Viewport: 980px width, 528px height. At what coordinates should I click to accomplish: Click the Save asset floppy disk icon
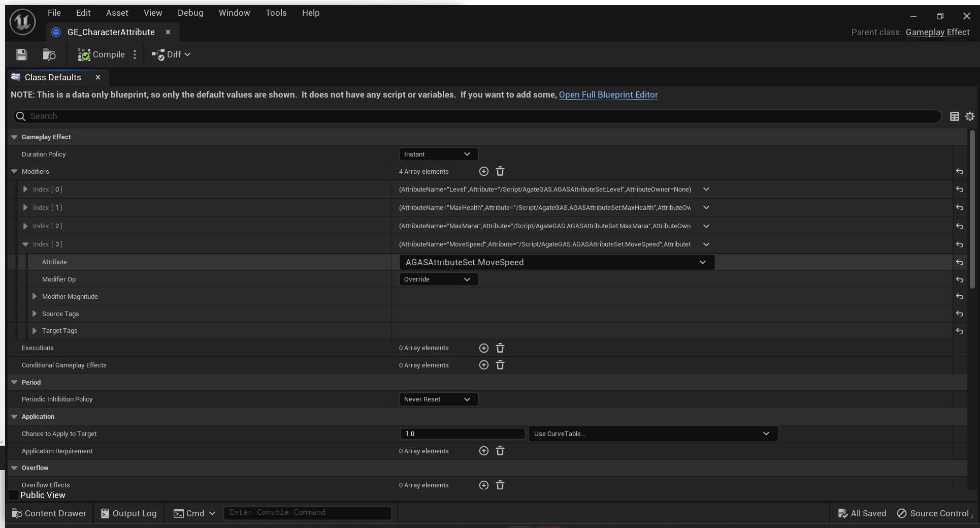pyautogui.click(x=21, y=54)
